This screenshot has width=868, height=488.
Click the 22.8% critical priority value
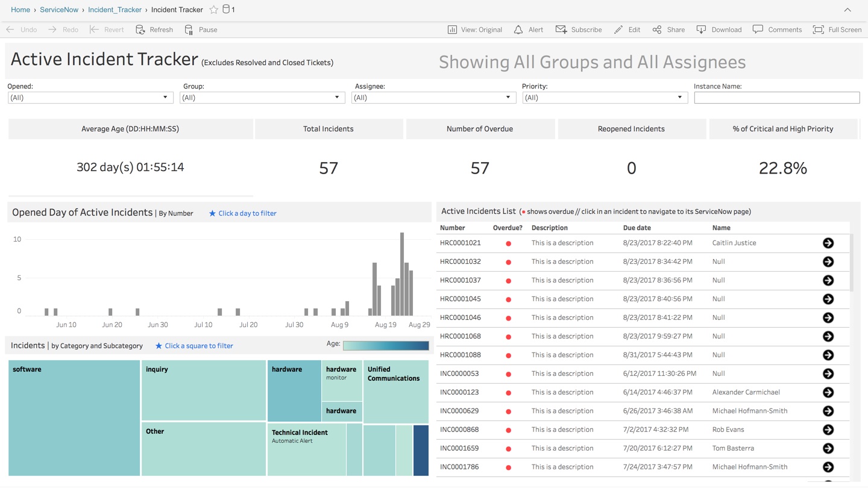click(x=783, y=168)
